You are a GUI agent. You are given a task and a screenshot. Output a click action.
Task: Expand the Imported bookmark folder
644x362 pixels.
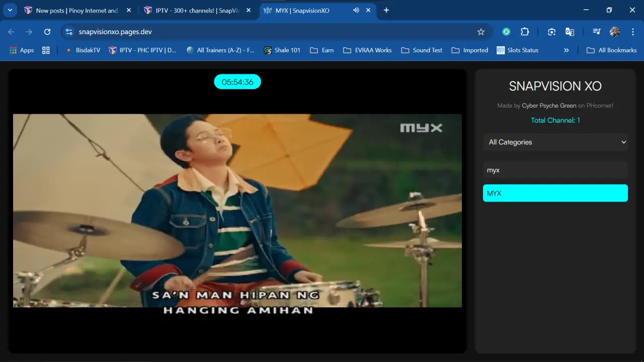tap(470, 50)
